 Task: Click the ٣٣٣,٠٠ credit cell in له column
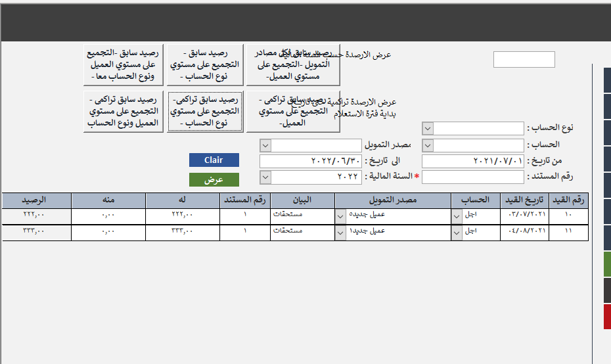tap(183, 233)
